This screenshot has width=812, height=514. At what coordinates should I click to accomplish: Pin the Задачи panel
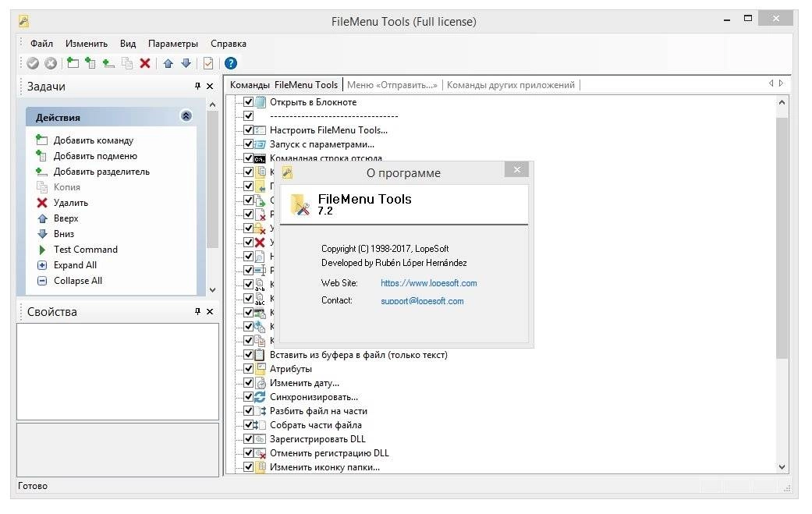point(197,86)
